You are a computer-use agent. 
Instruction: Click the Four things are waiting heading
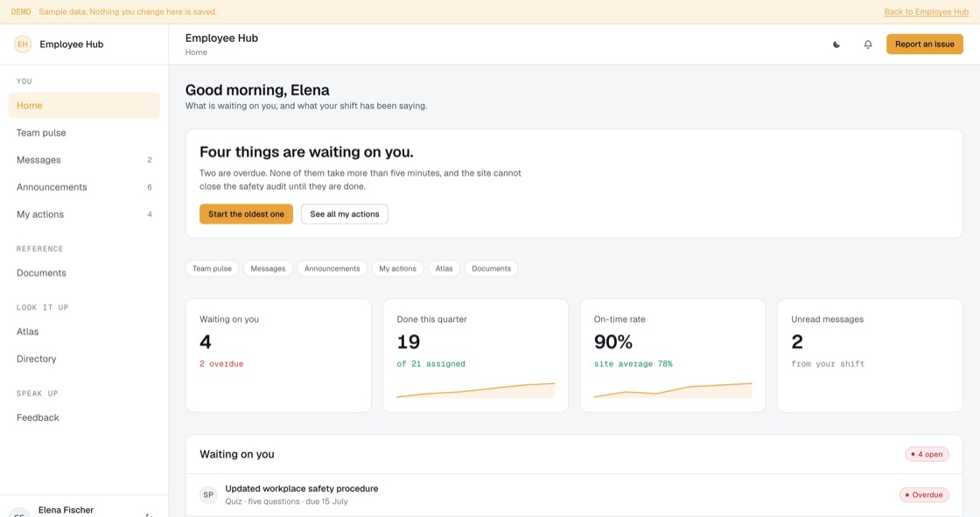click(x=306, y=152)
